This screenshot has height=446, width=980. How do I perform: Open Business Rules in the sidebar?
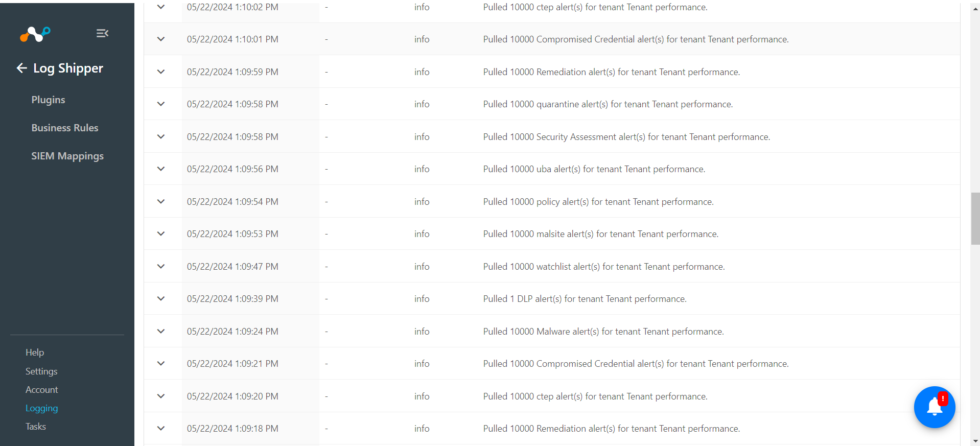pyautogui.click(x=65, y=128)
